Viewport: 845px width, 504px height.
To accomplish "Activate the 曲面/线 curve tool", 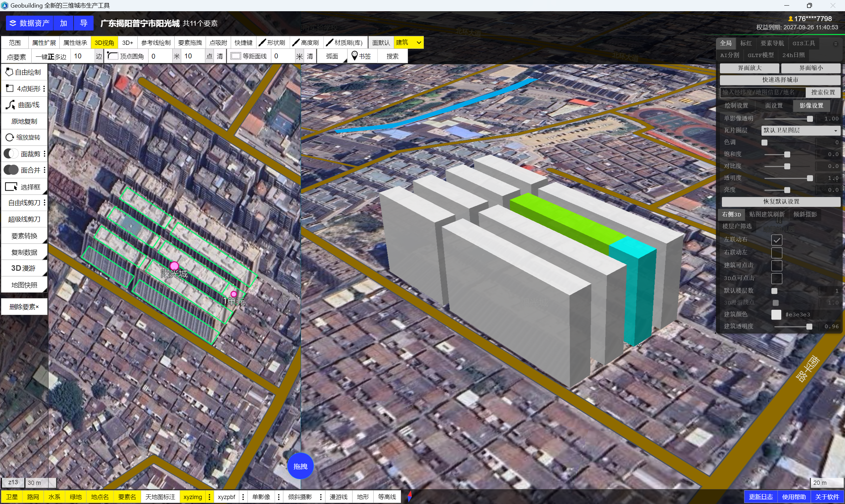I will pyautogui.click(x=24, y=105).
